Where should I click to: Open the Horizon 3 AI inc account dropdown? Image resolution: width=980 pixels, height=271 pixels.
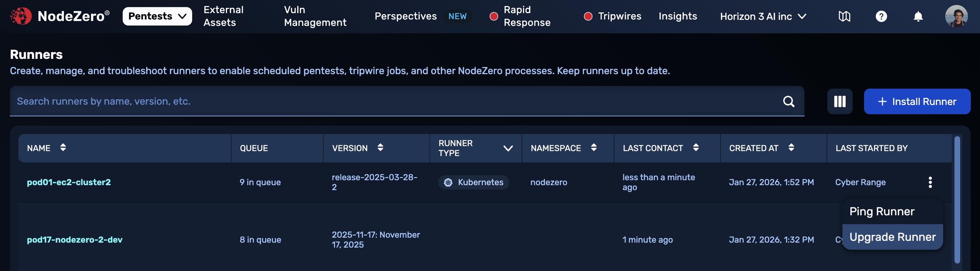point(763,16)
